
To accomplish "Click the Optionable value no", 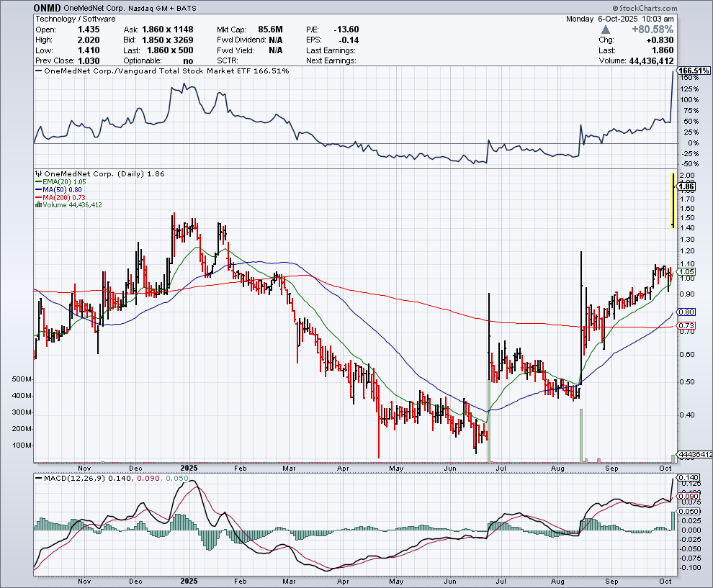I will [188, 61].
